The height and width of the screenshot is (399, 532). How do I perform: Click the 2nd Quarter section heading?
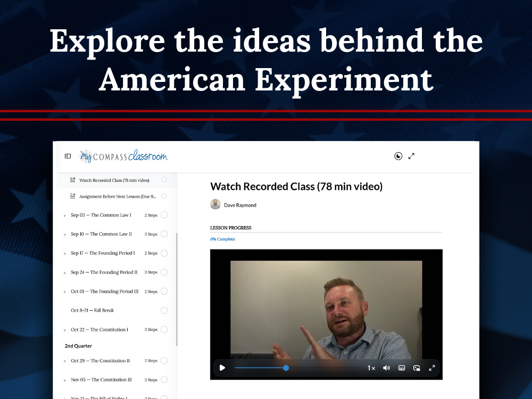tap(78, 346)
